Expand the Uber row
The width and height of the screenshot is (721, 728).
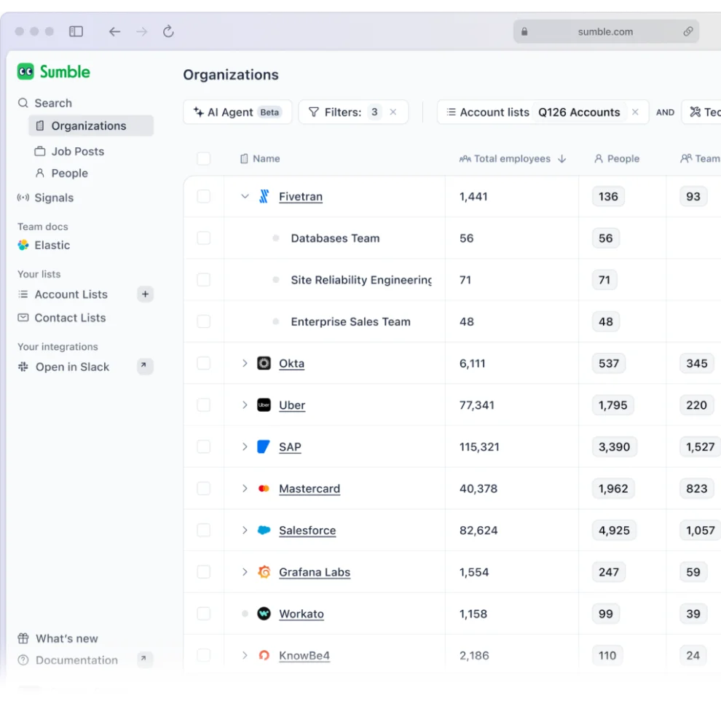245,405
